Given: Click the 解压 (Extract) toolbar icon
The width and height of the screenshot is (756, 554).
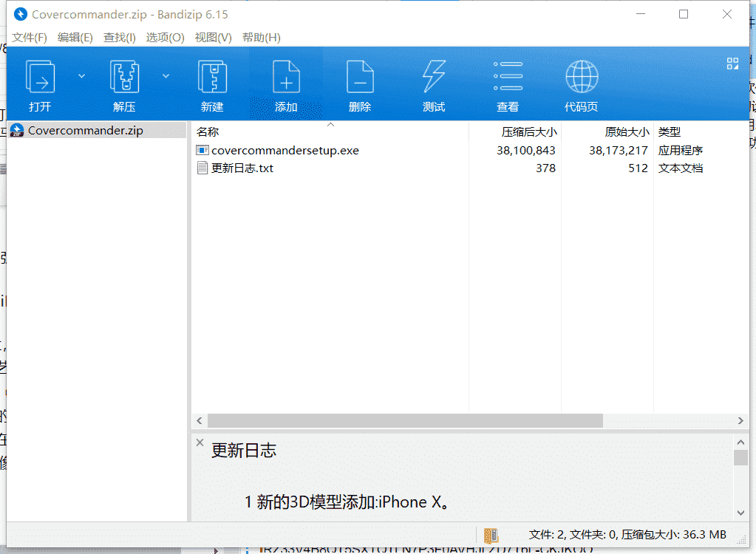Looking at the screenshot, I should coord(124,77).
